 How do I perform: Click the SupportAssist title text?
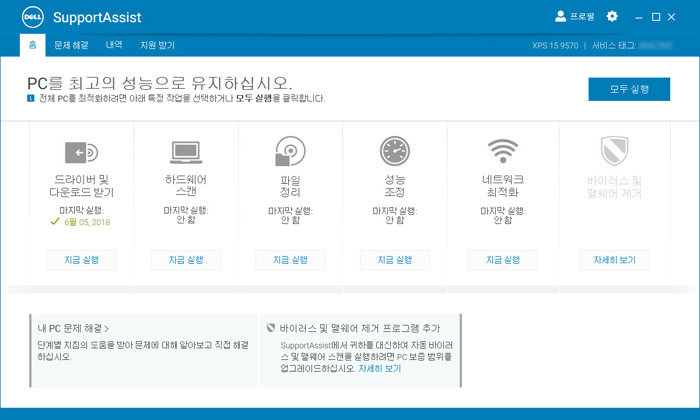(x=97, y=17)
